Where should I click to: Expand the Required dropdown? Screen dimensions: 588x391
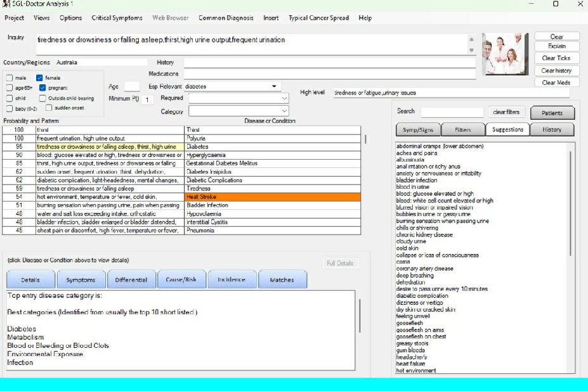click(284, 98)
